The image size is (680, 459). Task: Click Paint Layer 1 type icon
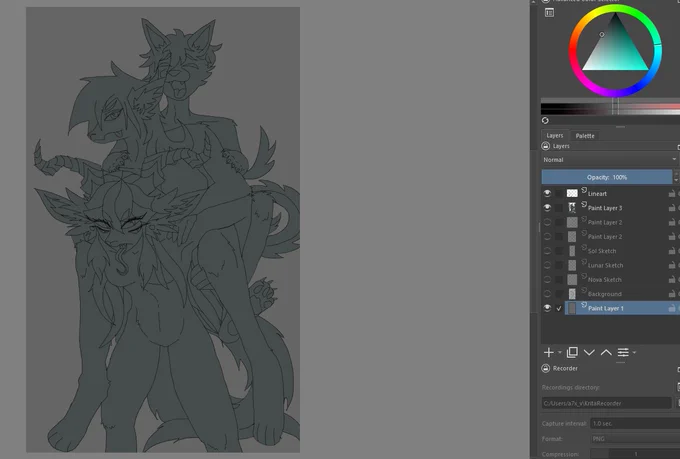click(584, 305)
